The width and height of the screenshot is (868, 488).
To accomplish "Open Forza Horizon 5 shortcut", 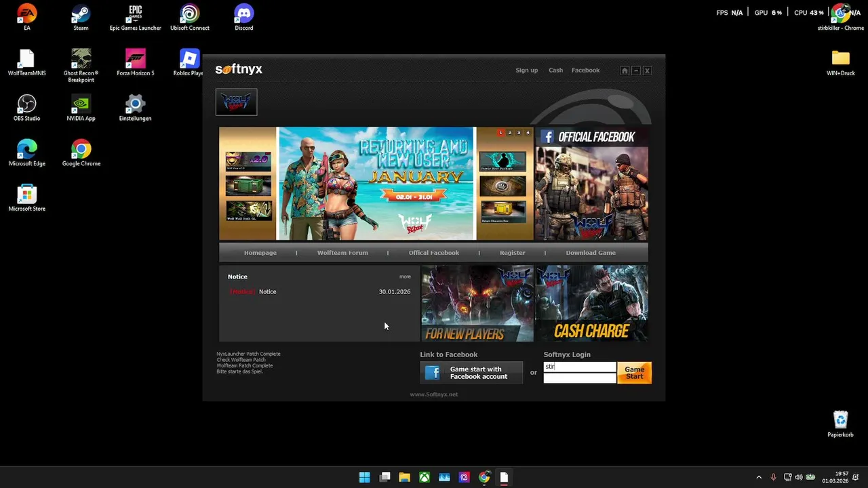I will [135, 63].
